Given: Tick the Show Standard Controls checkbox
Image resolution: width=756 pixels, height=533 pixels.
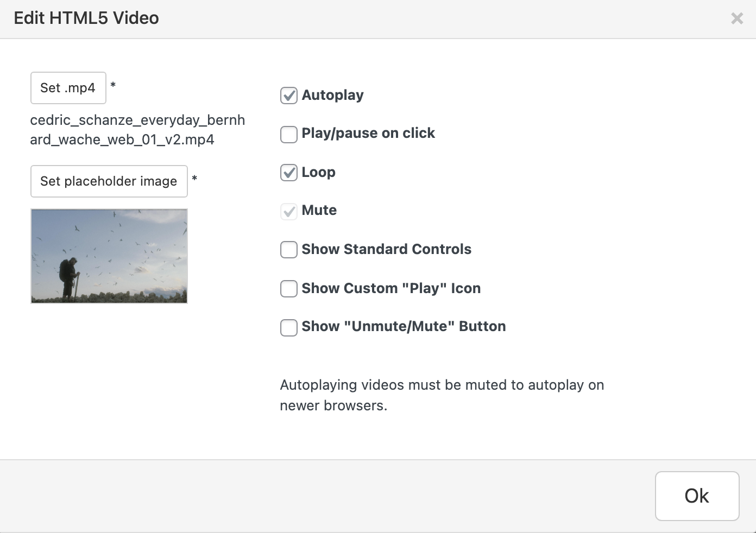Looking at the screenshot, I should (289, 250).
